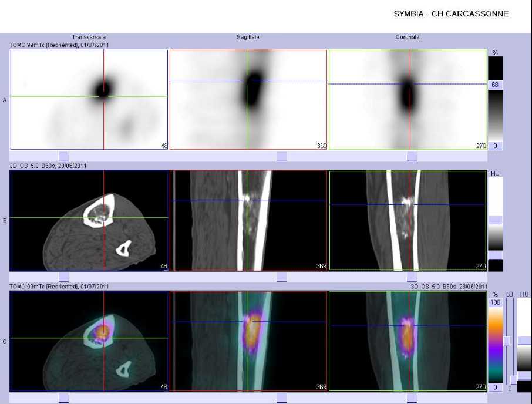This screenshot has height=404, width=532.
Task: Select the row B sagittal CT view
Action: [x=248, y=220]
